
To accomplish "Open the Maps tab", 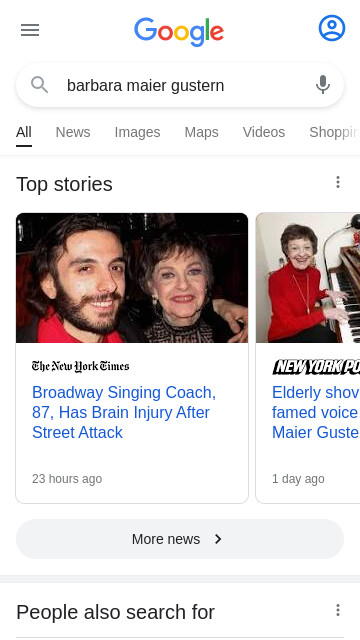I will [x=202, y=132].
